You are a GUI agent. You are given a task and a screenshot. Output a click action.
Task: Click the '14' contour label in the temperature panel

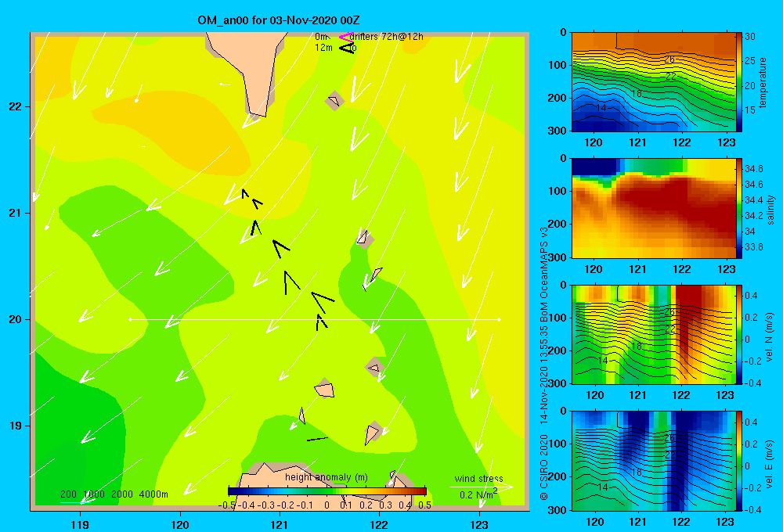pos(601,108)
